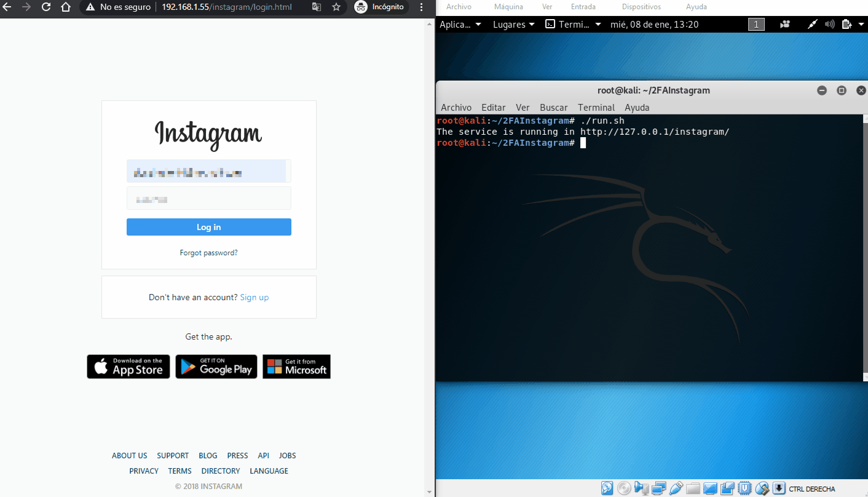868x497 pixels.
Task: Click the Get it from Microsoft badge
Action: (x=297, y=367)
